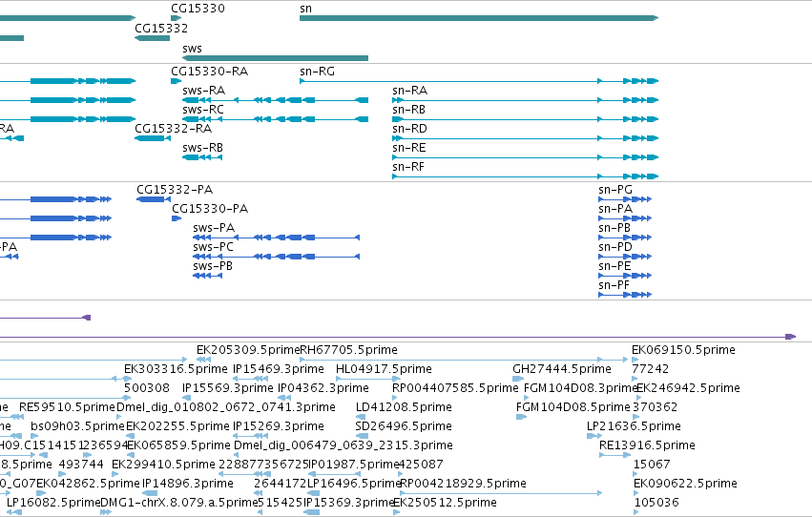Click the IP14896.3prime EST label

click(187, 485)
